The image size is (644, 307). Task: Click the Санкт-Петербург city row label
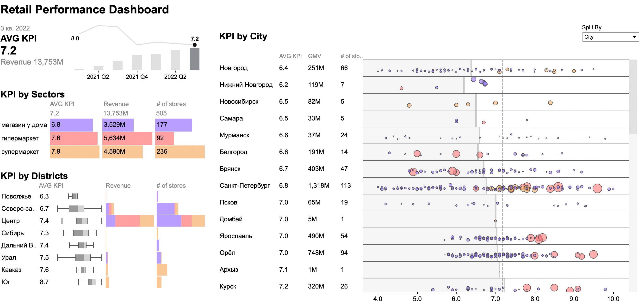click(244, 186)
